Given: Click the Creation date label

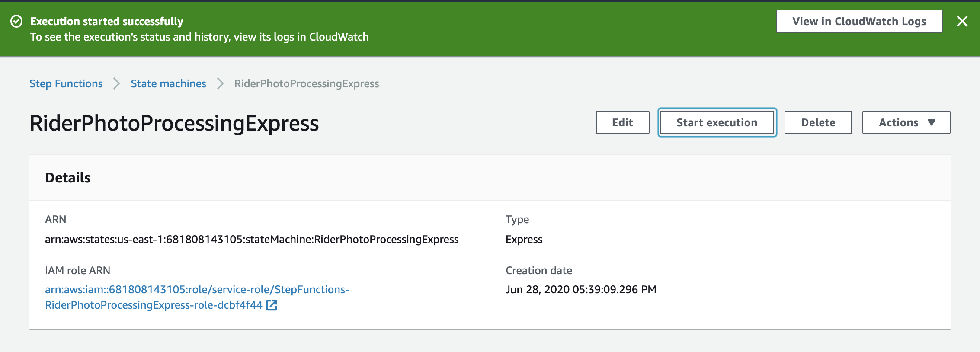Looking at the screenshot, I should [x=539, y=270].
